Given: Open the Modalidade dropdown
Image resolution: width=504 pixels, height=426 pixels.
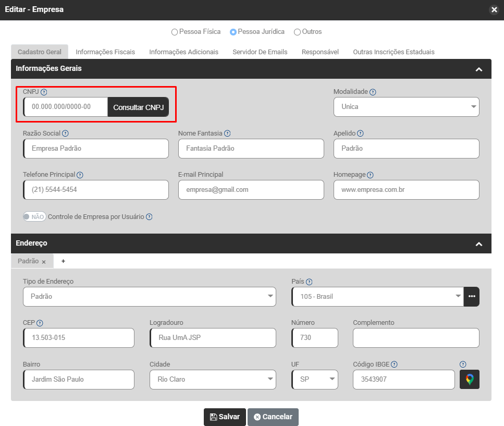Looking at the screenshot, I should tap(406, 107).
